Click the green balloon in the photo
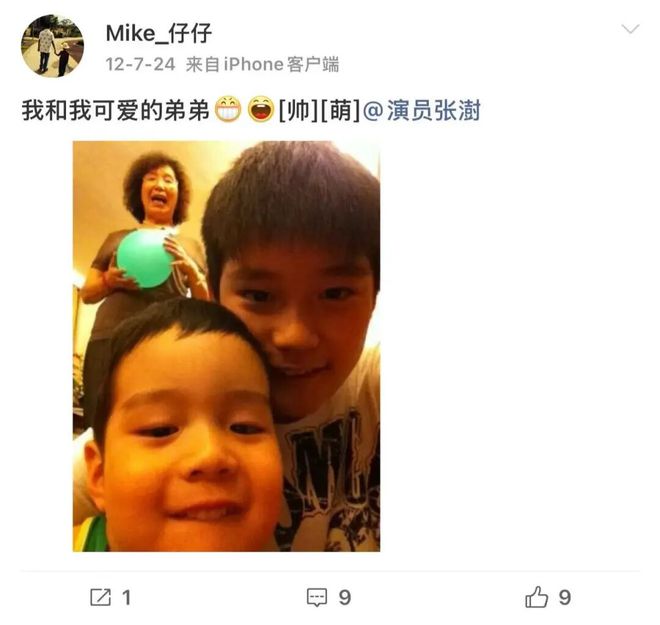660x625 pixels. 144,258
